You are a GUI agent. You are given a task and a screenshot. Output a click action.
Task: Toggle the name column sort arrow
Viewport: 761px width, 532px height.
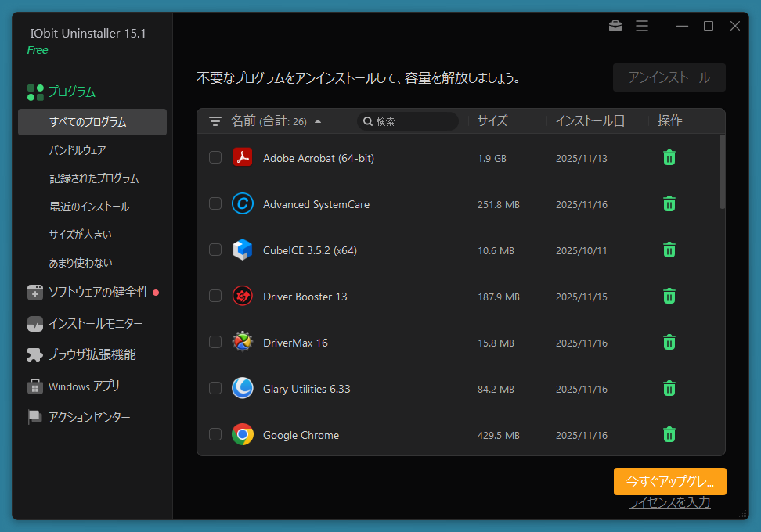click(317, 121)
